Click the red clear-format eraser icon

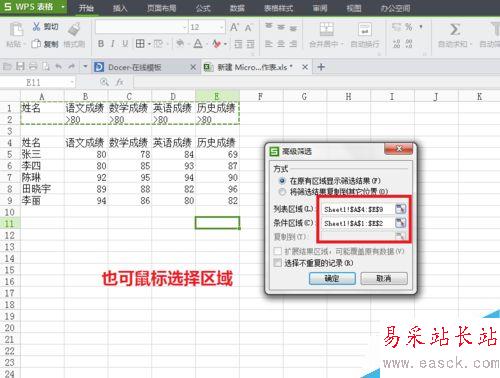tap(217, 44)
